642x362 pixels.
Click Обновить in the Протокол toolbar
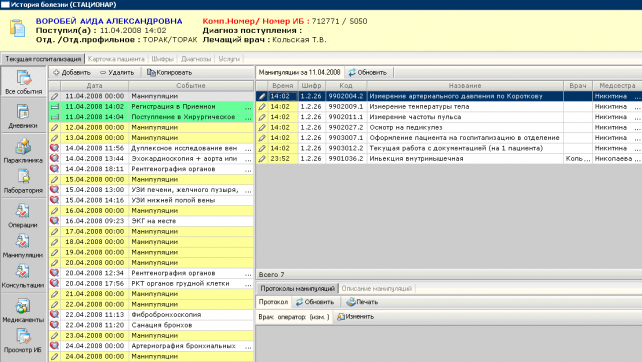tap(315, 302)
